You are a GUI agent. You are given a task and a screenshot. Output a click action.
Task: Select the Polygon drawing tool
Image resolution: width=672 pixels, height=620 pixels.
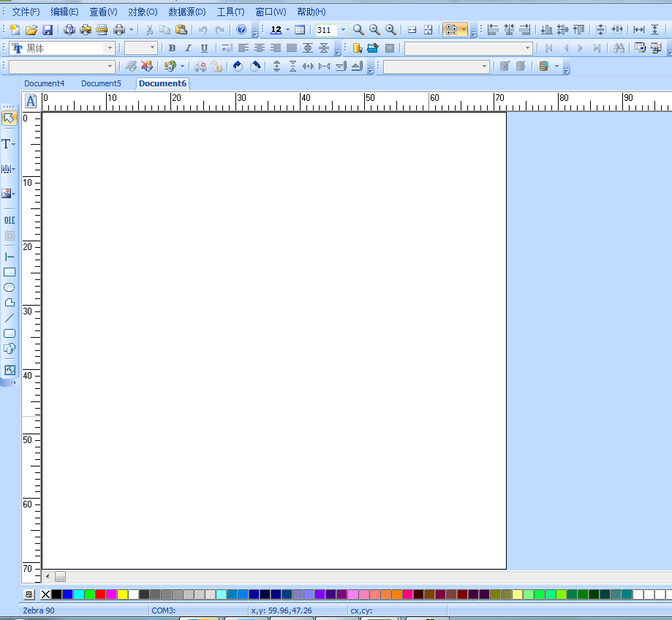tap(10, 303)
